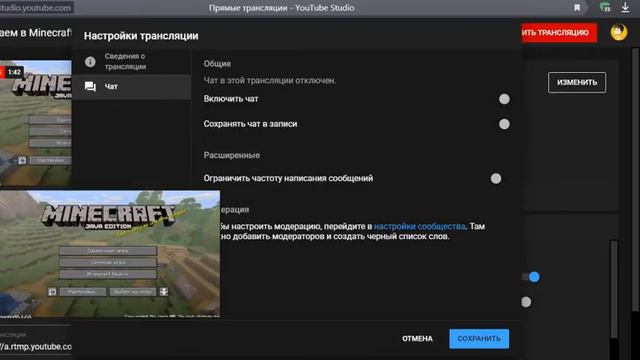Toggle the Сохранять чат в записи switch

(x=504, y=124)
